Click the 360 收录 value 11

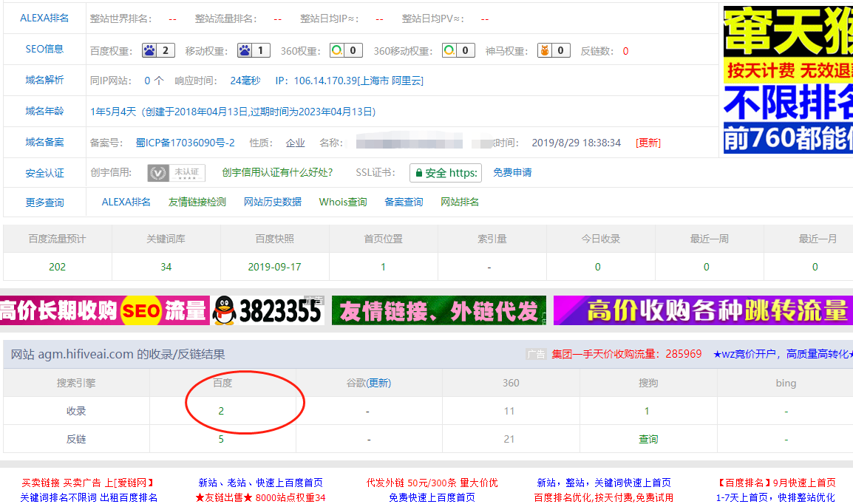pos(509,411)
